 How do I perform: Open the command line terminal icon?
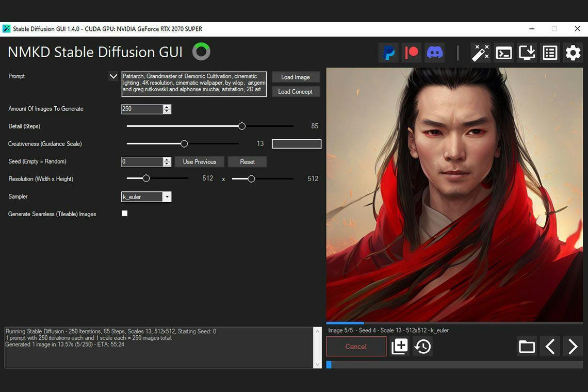(503, 53)
